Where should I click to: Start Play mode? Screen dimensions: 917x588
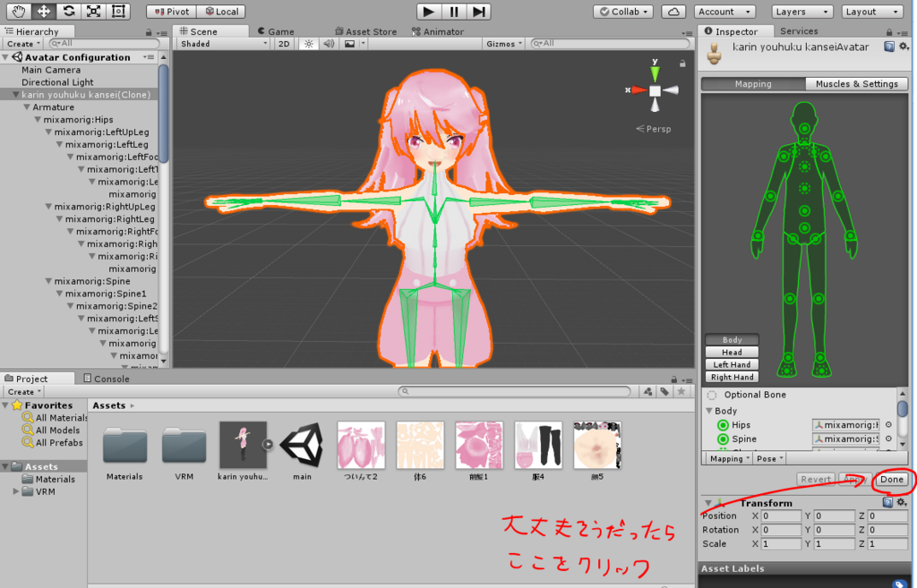429,11
